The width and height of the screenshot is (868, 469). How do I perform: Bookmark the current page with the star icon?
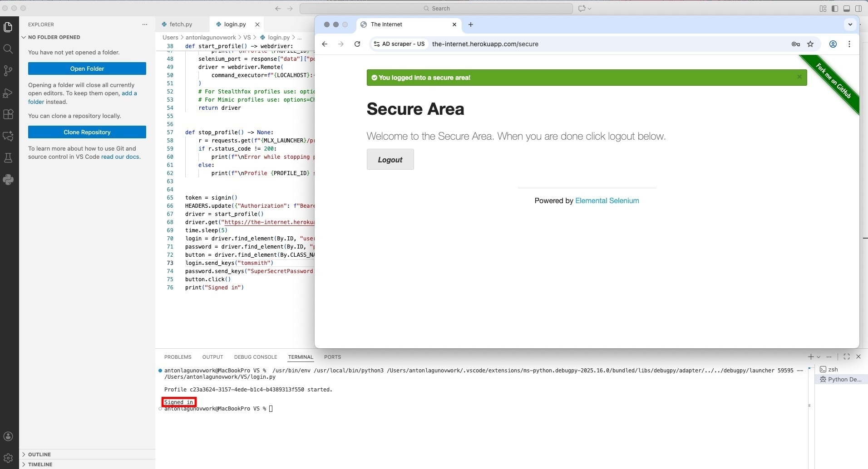(x=811, y=44)
